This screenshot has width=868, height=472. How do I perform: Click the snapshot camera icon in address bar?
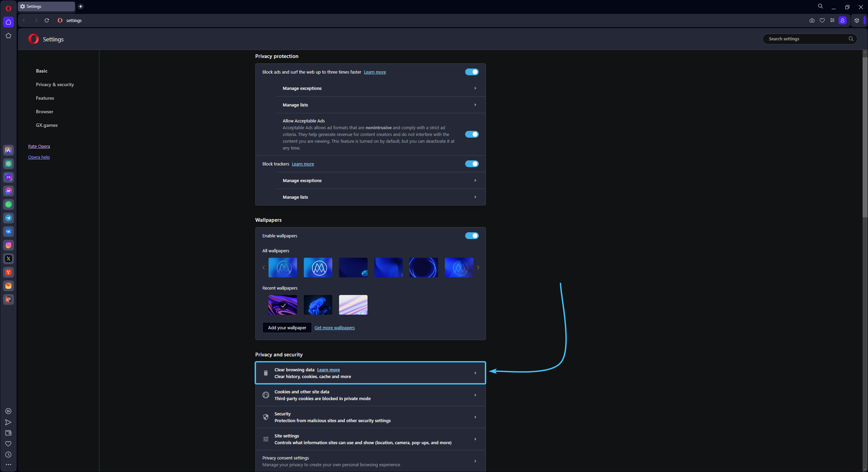(x=812, y=20)
